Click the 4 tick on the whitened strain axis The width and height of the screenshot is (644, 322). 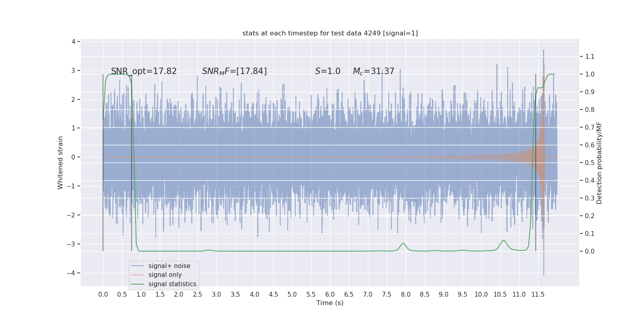coord(73,41)
